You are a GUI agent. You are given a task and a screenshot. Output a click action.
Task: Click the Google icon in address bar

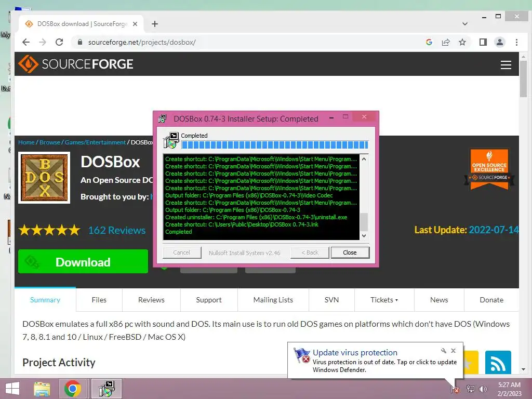429,42
